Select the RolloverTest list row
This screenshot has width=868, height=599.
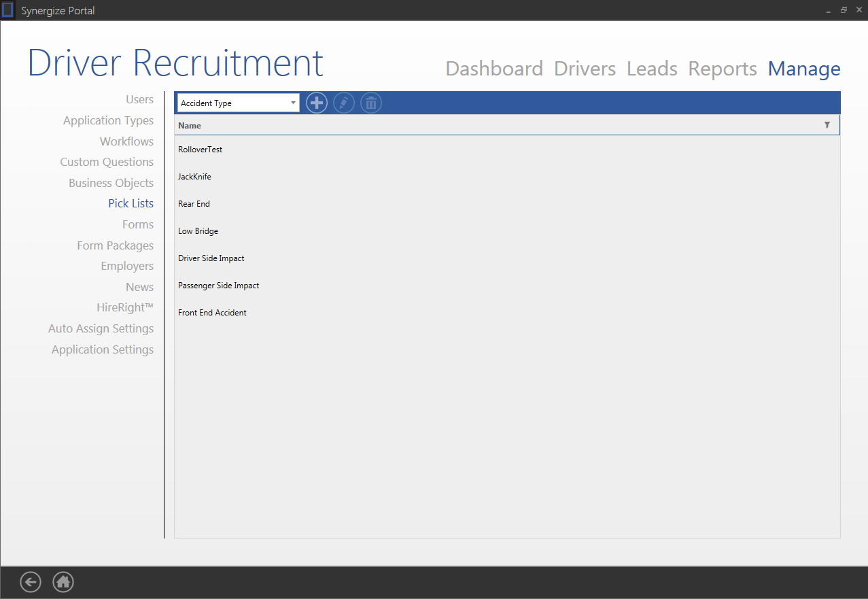pyautogui.click(x=201, y=149)
